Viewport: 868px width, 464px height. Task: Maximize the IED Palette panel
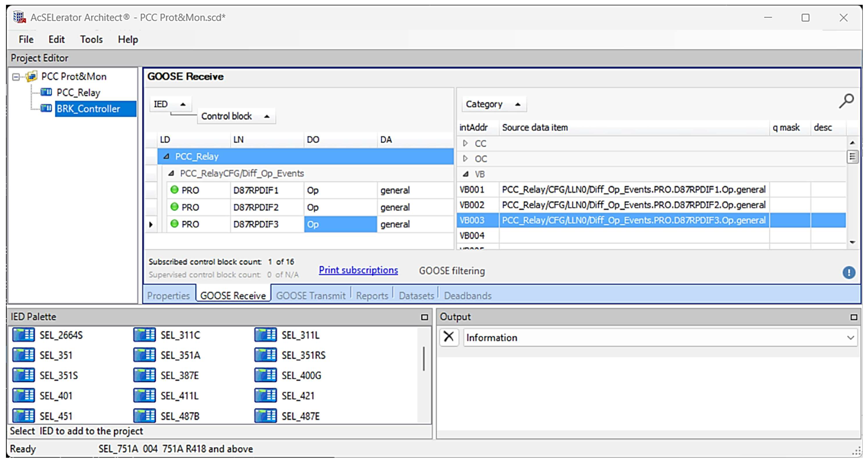click(424, 317)
